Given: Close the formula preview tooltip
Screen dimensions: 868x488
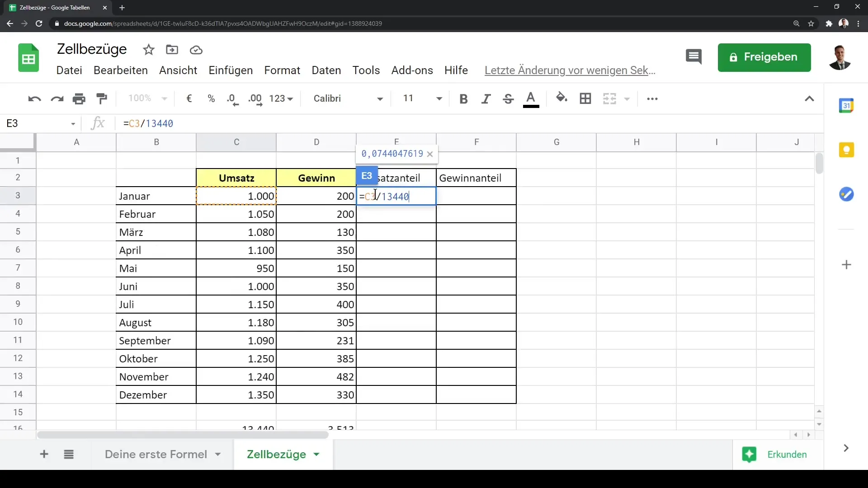Looking at the screenshot, I should [430, 154].
